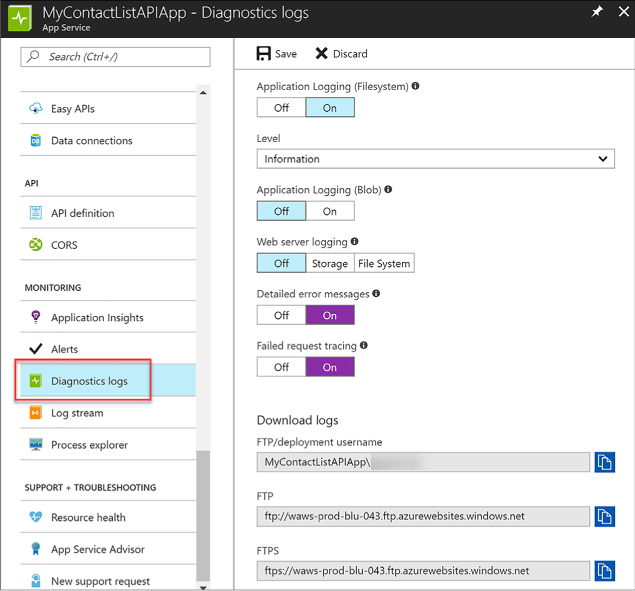635x591 pixels.
Task: Copy the FTPS address
Action: [x=605, y=571]
